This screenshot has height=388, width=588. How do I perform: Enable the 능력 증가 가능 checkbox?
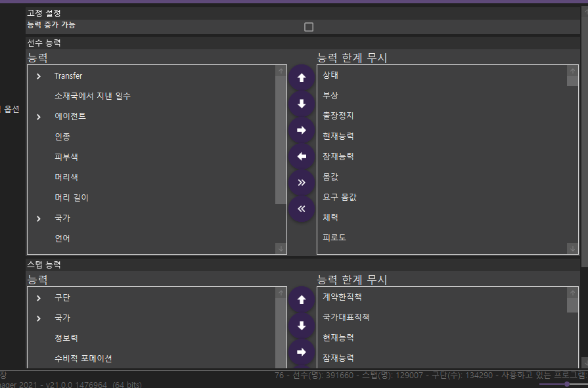click(x=309, y=27)
